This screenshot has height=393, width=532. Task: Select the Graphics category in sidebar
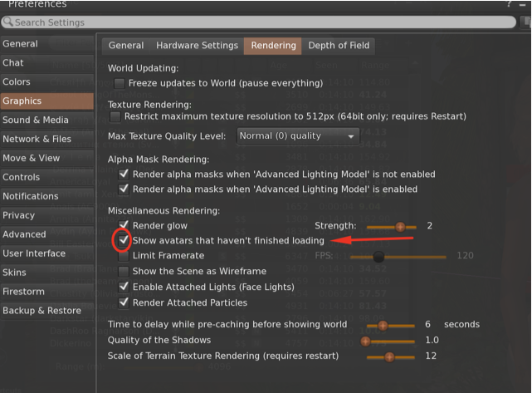47,101
